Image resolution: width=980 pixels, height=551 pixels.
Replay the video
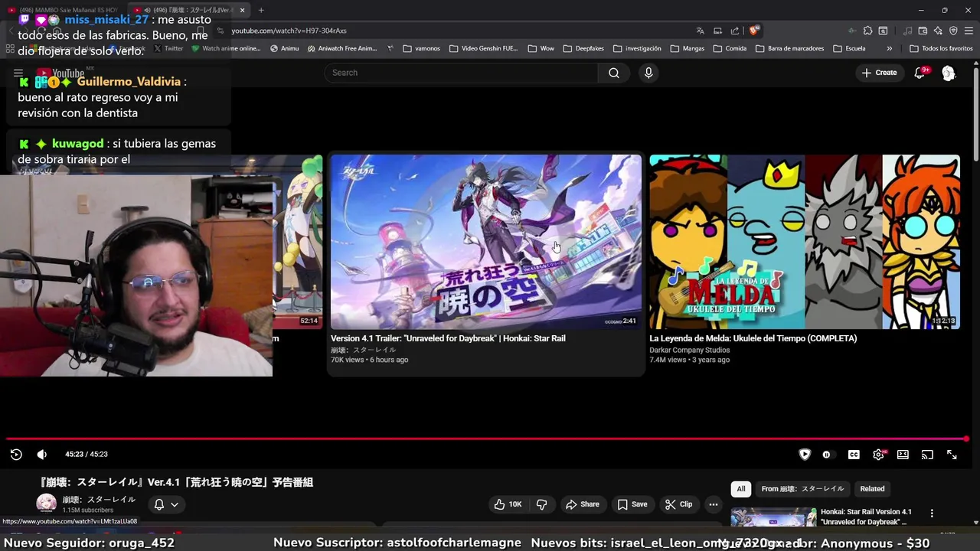click(x=16, y=455)
